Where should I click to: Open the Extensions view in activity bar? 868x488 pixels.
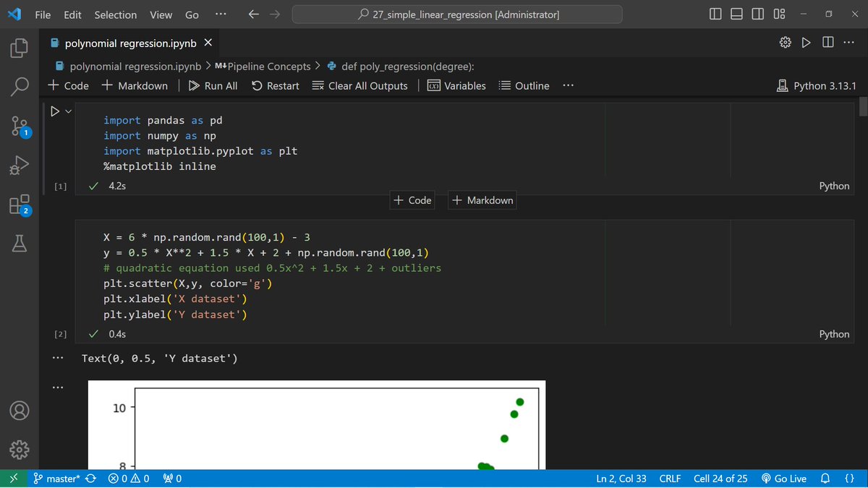19,205
